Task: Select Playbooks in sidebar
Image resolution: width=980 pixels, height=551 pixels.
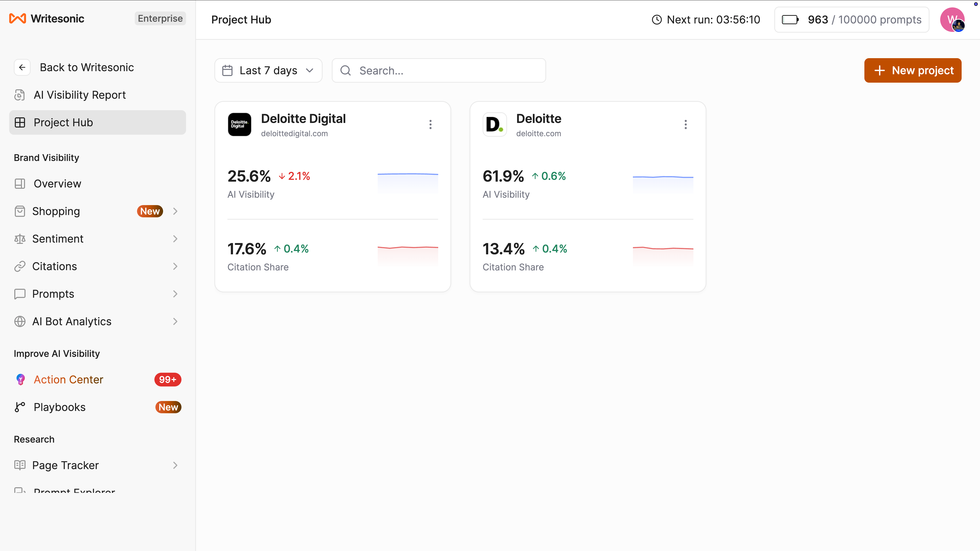Action: pyautogui.click(x=97, y=407)
